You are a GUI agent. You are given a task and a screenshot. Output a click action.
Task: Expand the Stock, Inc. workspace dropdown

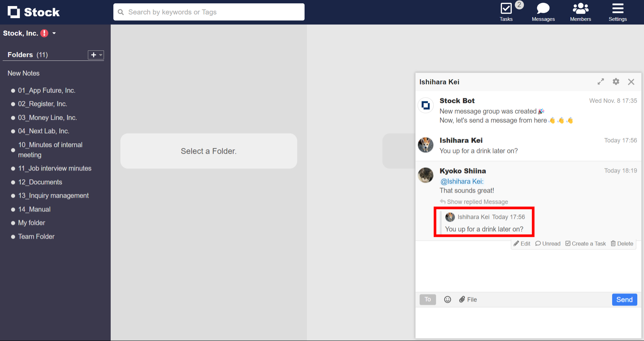click(54, 33)
